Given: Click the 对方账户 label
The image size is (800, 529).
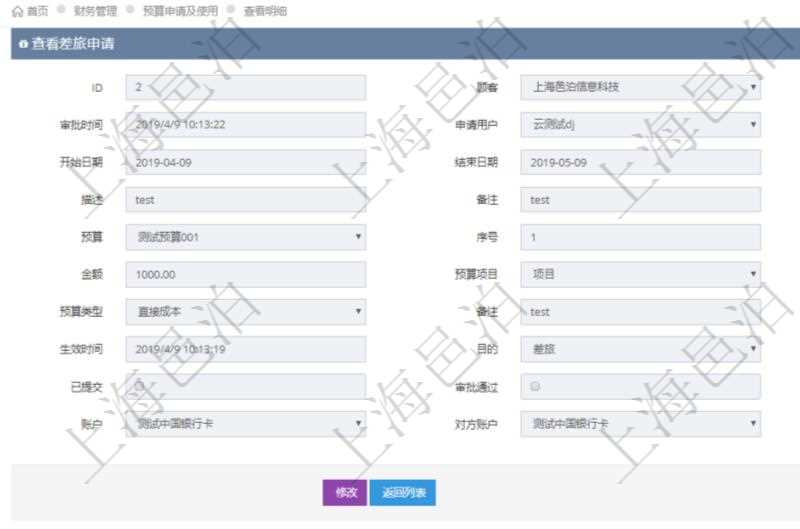Looking at the screenshot, I should coord(476,424).
